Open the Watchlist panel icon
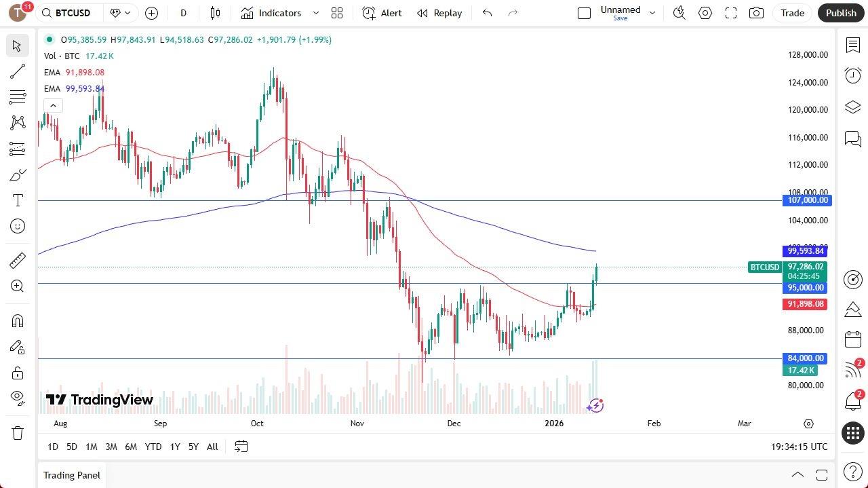Image resolution: width=868 pixels, height=488 pixels. [852, 45]
